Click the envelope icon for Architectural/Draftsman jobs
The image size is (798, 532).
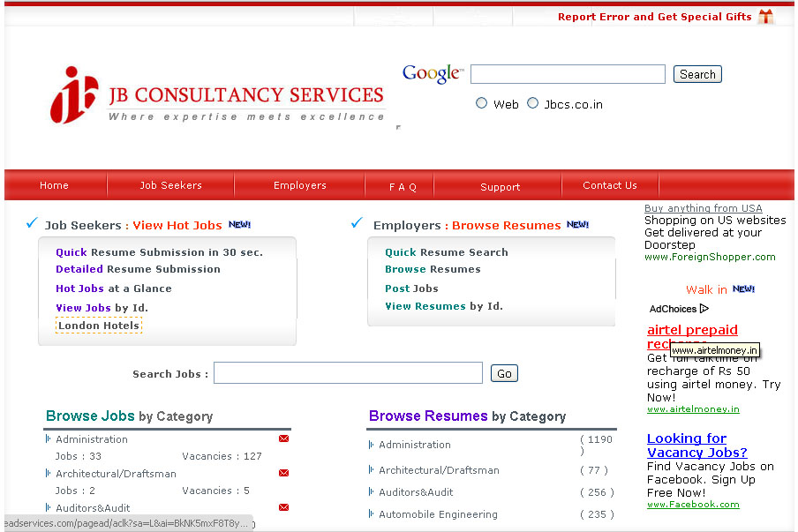pos(283,473)
